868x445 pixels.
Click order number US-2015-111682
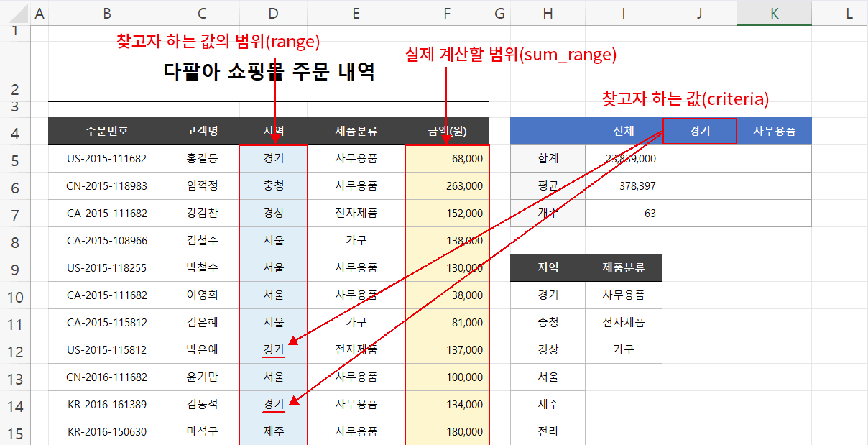(106, 158)
